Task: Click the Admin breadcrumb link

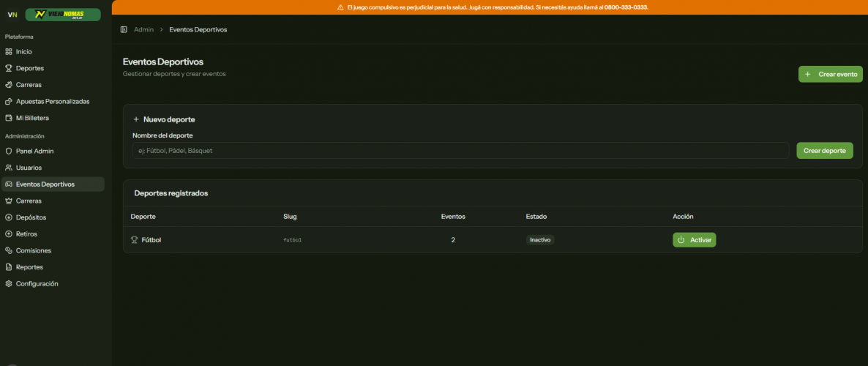Action: pyautogui.click(x=144, y=29)
